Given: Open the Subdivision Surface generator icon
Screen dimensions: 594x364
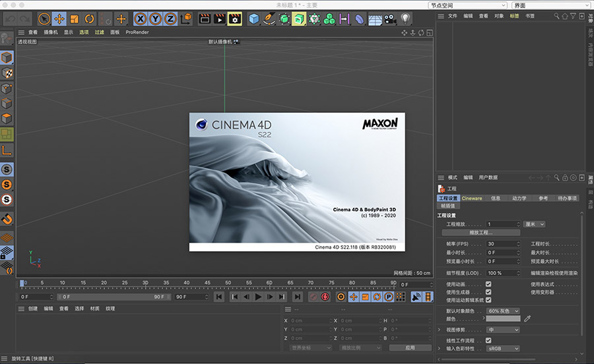Looking at the screenshot, I should [284, 18].
